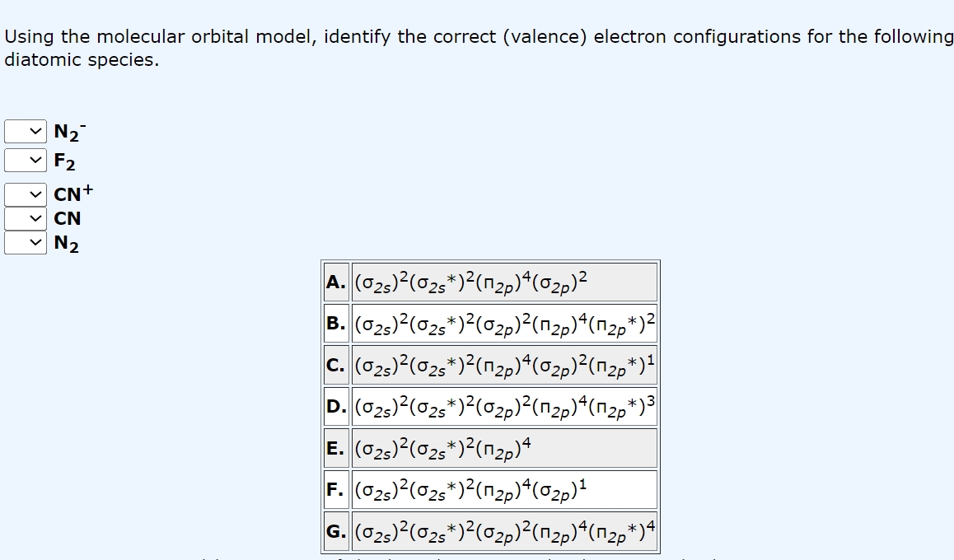The width and height of the screenshot is (954, 560).
Task: Click the chevron arrow in the CN selector
Action: (35, 219)
